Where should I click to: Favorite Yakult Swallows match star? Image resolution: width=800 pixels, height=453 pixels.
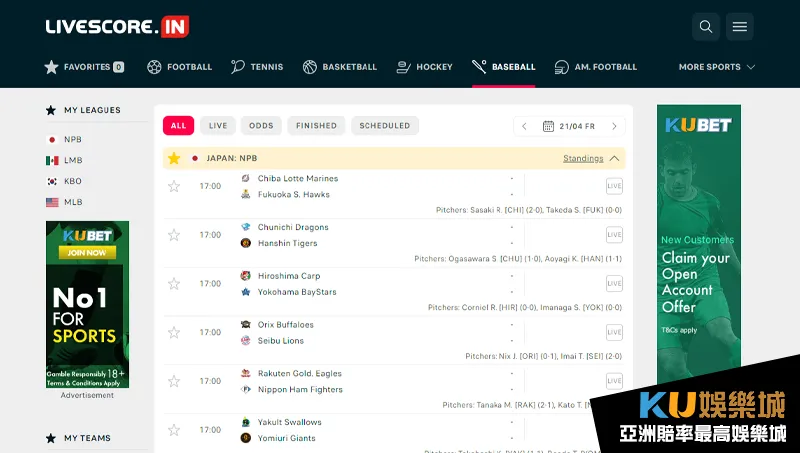pyautogui.click(x=174, y=430)
